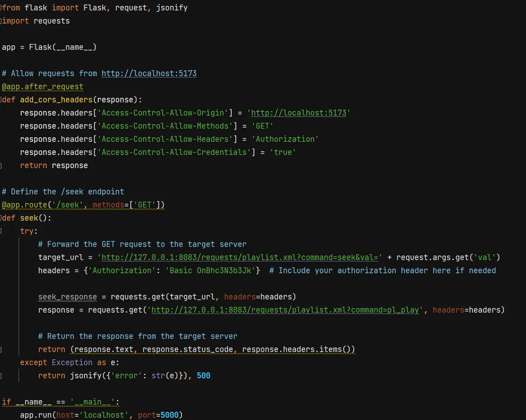Image resolution: width=526 pixels, height=420 pixels.
Task: Click the fold marker beside if __name__ line
Action: [2, 402]
